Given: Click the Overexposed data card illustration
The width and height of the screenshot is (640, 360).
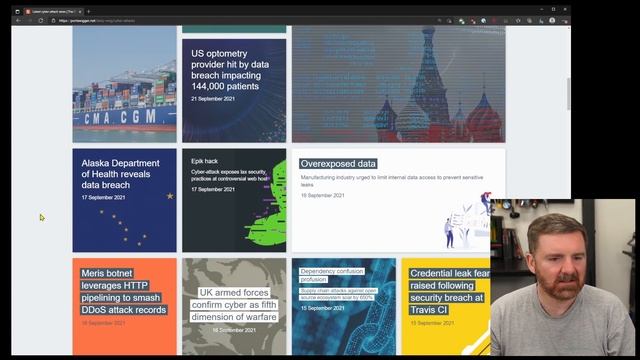Looking at the screenshot, I should point(467,220).
